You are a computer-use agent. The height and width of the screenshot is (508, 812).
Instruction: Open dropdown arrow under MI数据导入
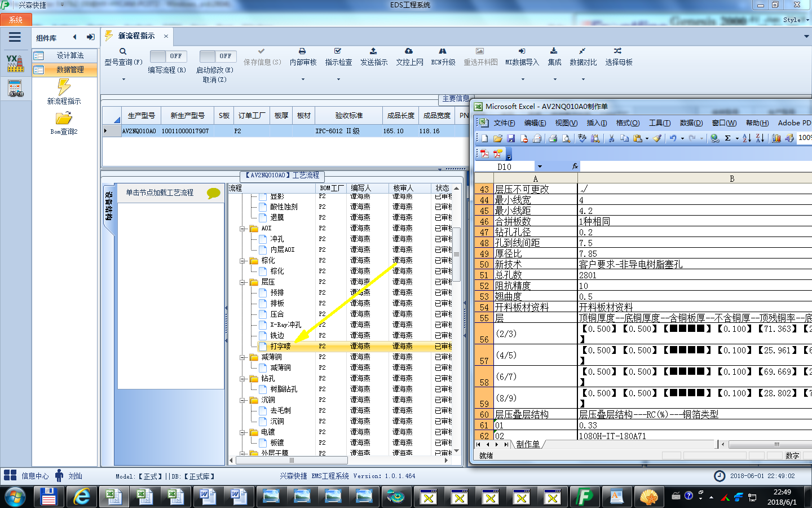522,80
